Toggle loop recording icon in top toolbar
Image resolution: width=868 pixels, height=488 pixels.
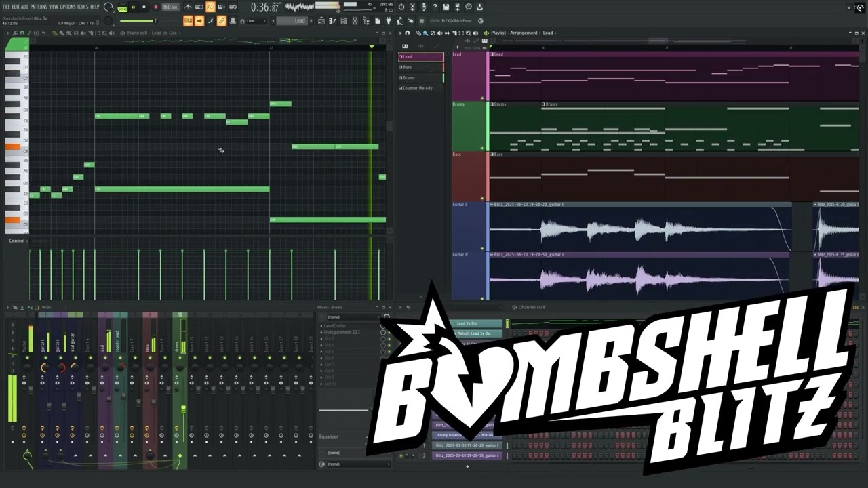(233, 7)
